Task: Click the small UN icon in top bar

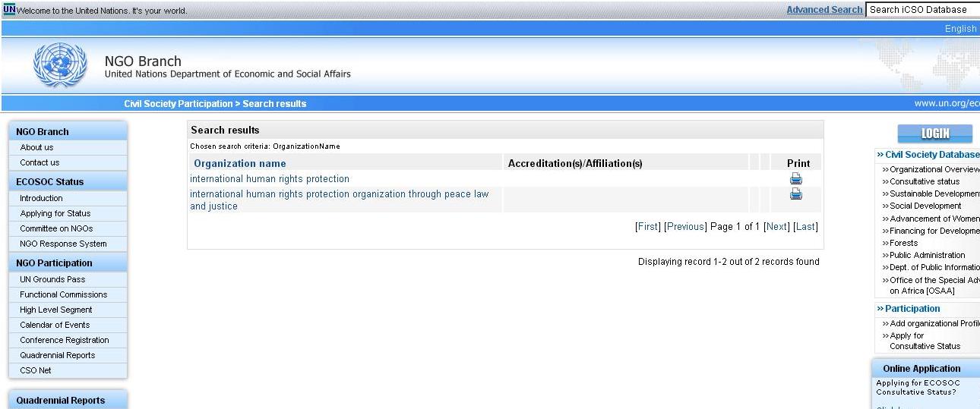Action: (8, 10)
